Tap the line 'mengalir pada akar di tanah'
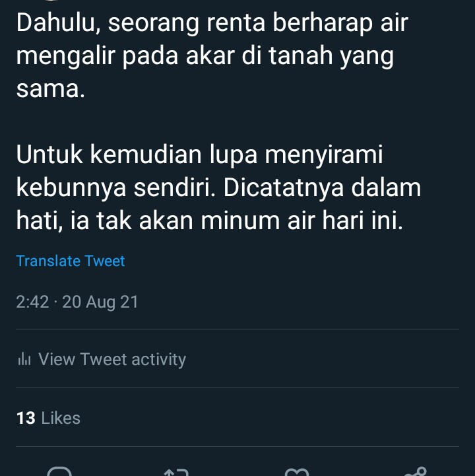Screen dimensions: 475x476 [205, 56]
